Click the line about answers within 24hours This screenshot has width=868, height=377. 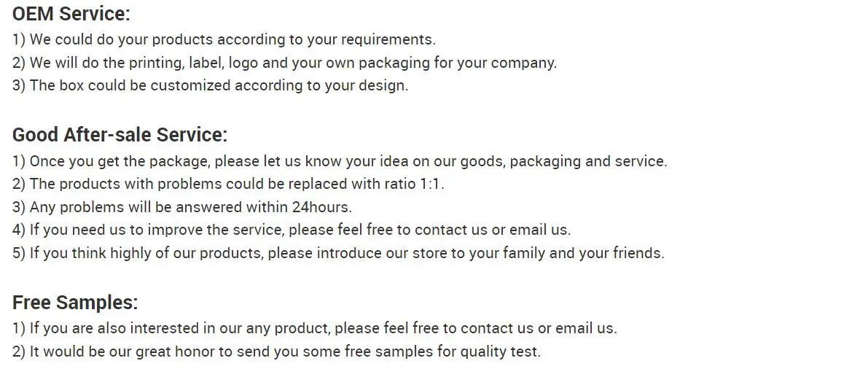[x=182, y=207]
